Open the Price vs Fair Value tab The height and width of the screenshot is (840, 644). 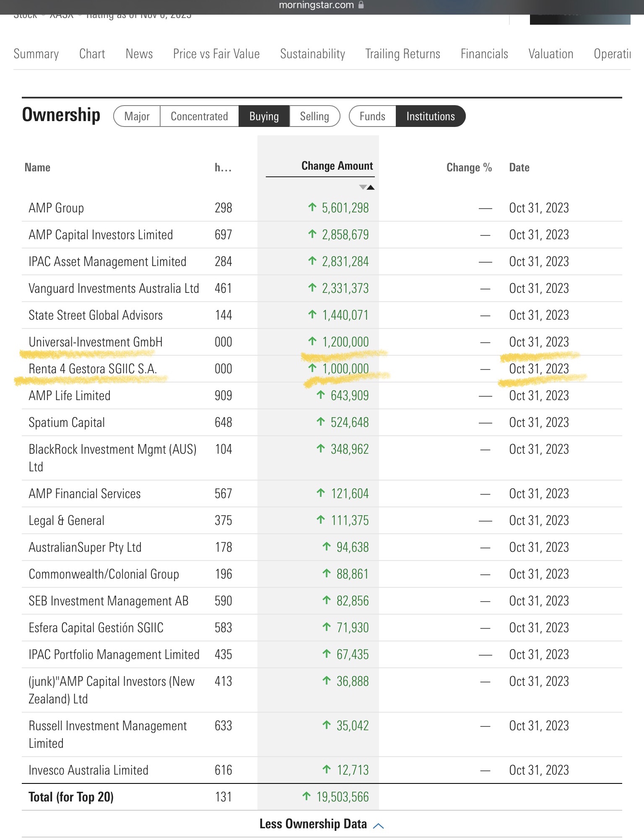click(x=216, y=54)
